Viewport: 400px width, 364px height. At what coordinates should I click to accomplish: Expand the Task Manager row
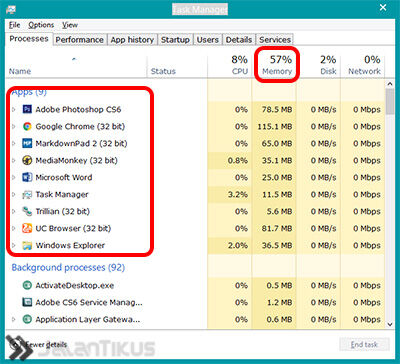tap(14, 194)
